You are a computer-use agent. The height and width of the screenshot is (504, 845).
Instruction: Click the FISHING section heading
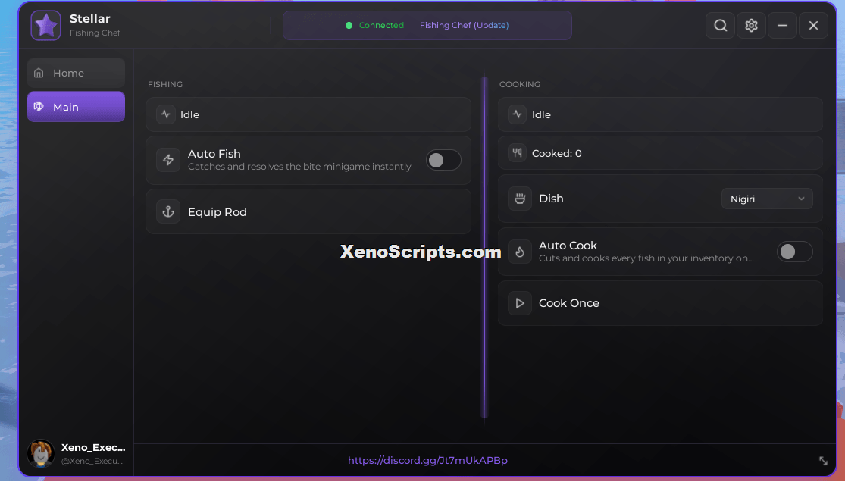[x=165, y=84]
